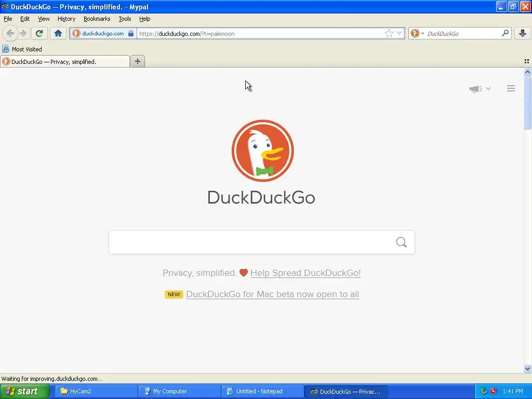Open a new tab with the plus button
532x399 pixels.
click(137, 61)
